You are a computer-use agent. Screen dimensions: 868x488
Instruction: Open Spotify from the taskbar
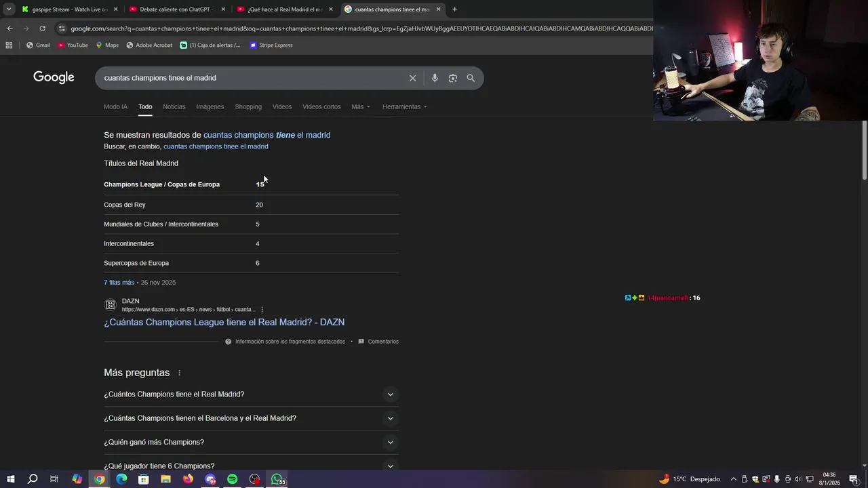click(x=232, y=479)
